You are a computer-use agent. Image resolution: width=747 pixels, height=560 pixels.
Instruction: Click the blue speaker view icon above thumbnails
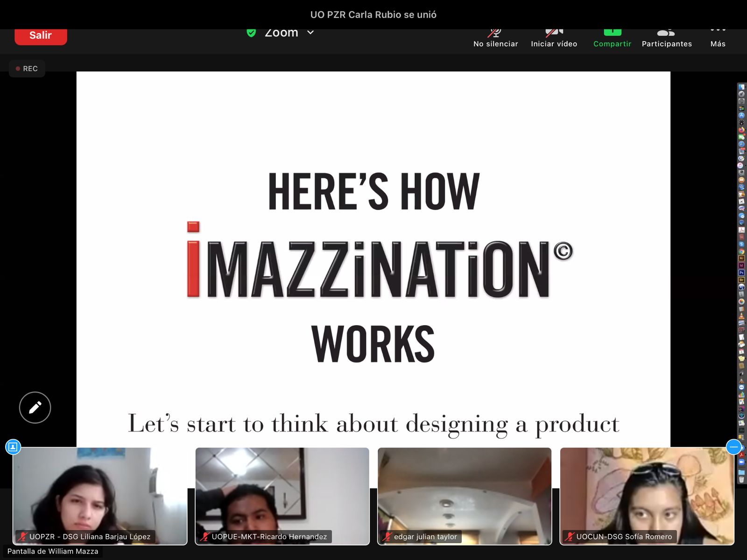point(13,447)
